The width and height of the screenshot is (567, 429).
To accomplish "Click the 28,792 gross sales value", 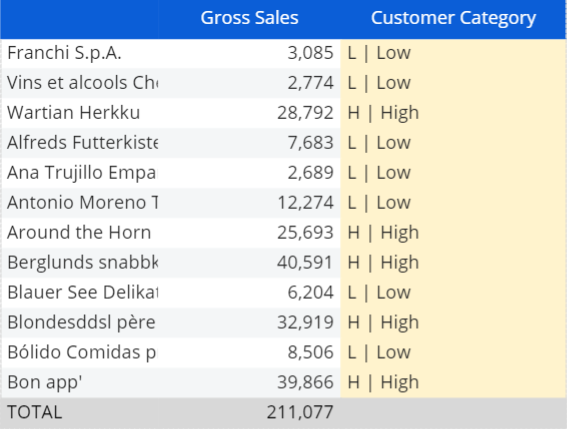I will coord(305,113).
